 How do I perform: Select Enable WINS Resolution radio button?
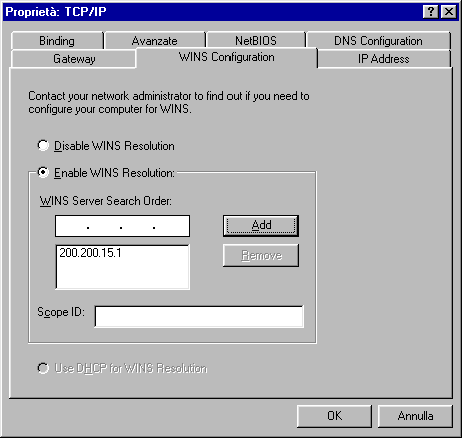click(43, 172)
